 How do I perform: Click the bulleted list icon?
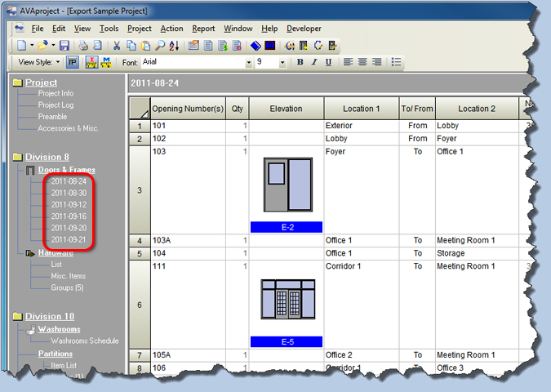pos(397,62)
